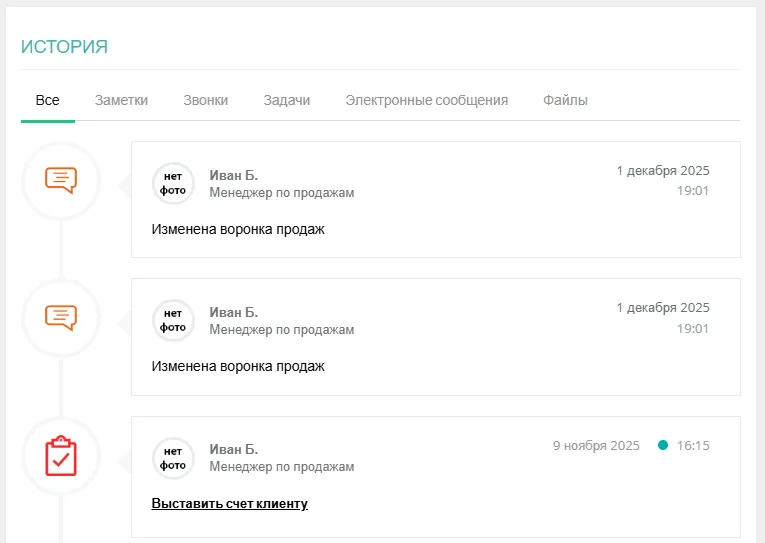Select the Задачи tab
Screen dimensions: 765x543
[x=286, y=100]
